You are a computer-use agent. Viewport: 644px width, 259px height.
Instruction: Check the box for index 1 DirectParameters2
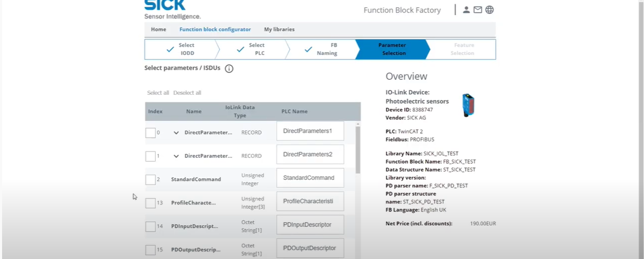[x=151, y=156]
